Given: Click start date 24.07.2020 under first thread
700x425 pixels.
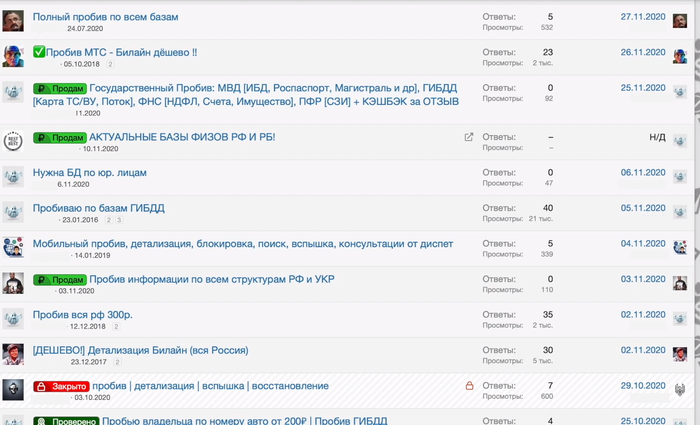Looking at the screenshot, I should (x=85, y=29).
